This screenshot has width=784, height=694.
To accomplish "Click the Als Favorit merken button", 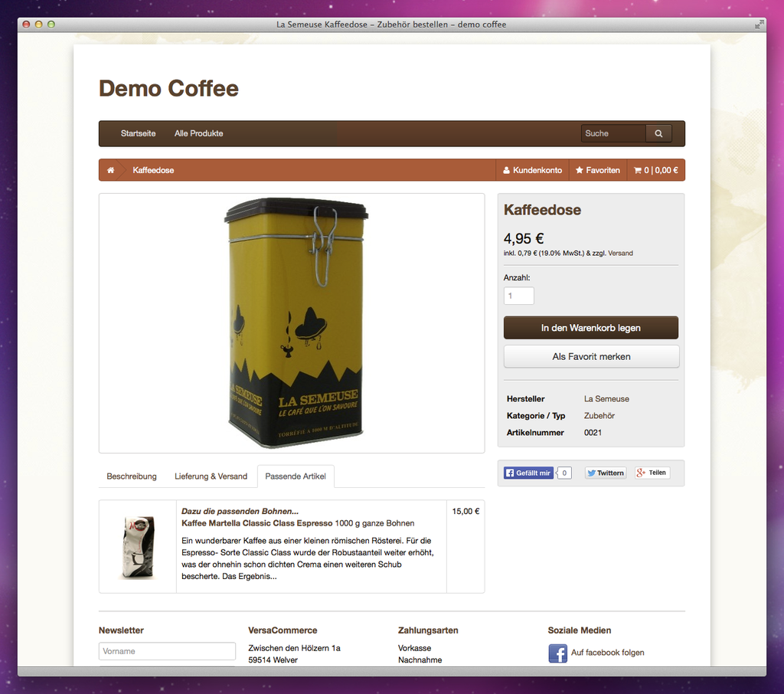I will [591, 357].
